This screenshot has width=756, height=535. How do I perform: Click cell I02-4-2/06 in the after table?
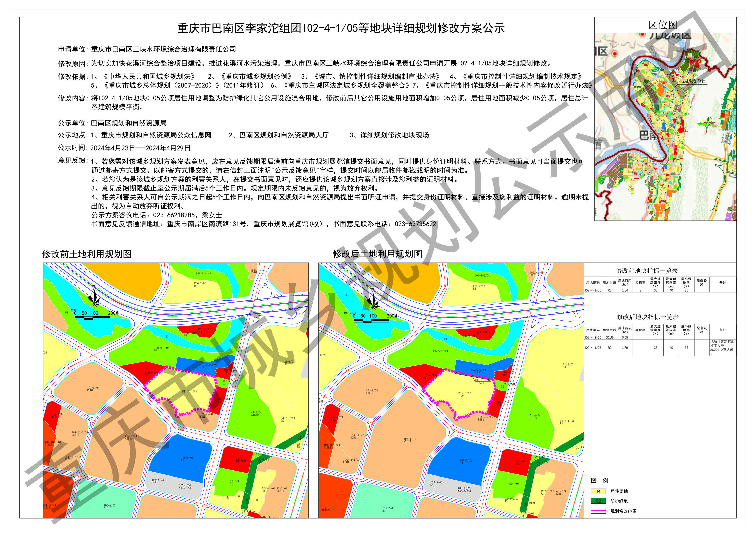[x=593, y=337]
